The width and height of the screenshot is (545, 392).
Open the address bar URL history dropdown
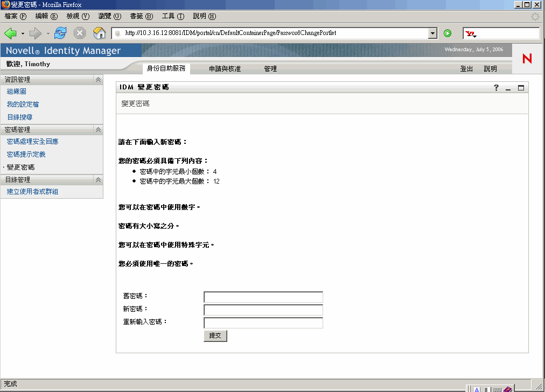coord(432,33)
